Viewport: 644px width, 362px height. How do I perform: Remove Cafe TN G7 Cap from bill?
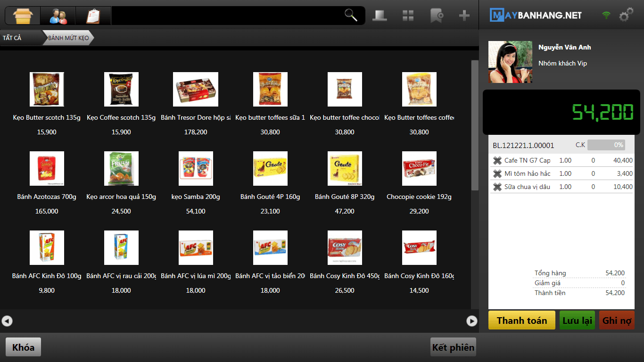pyautogui.click(x=497, y=161)
